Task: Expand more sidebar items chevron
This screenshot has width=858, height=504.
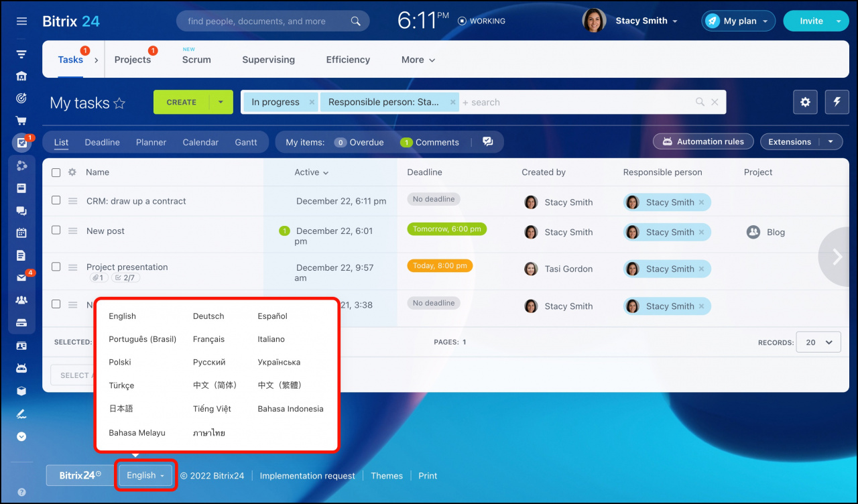Action: (x=21, y=436)
